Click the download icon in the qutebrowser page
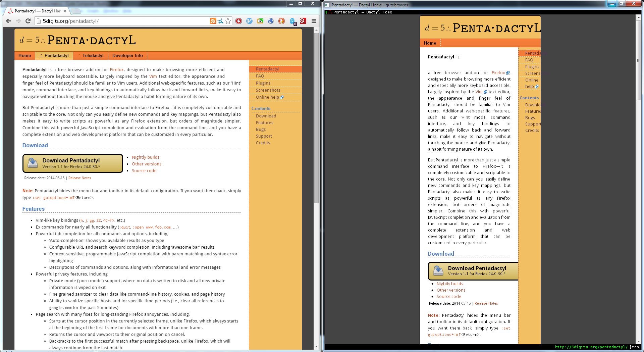 [x=438, y=270]
